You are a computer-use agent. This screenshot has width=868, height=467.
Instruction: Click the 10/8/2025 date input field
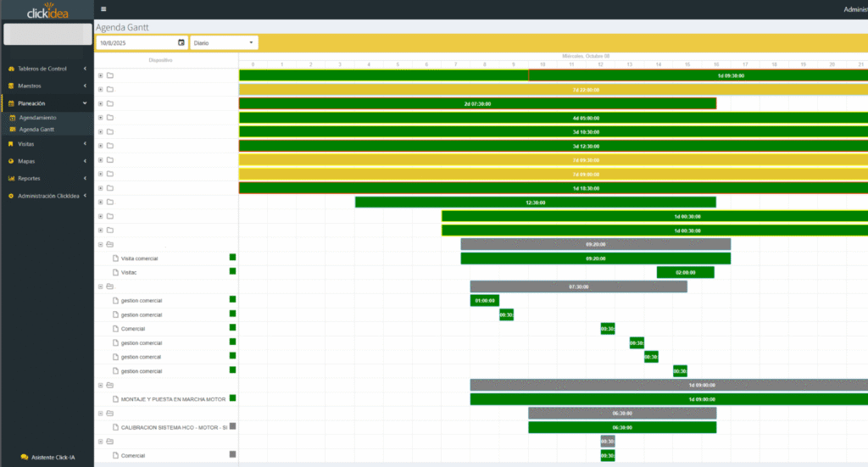tap(136, 42)
